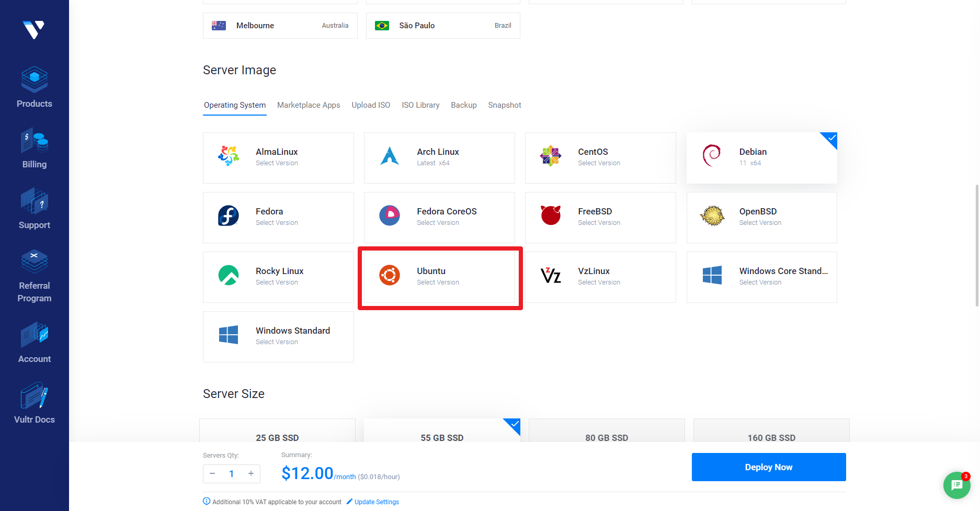Select the Arch Linux logo icon
980x511 pixels.
pos(390,156)
